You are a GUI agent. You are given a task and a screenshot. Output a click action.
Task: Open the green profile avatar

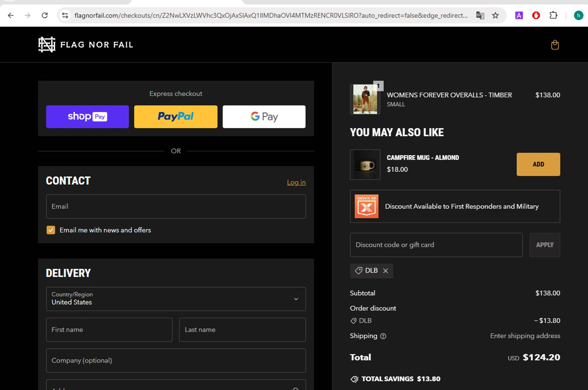(578, 15)
